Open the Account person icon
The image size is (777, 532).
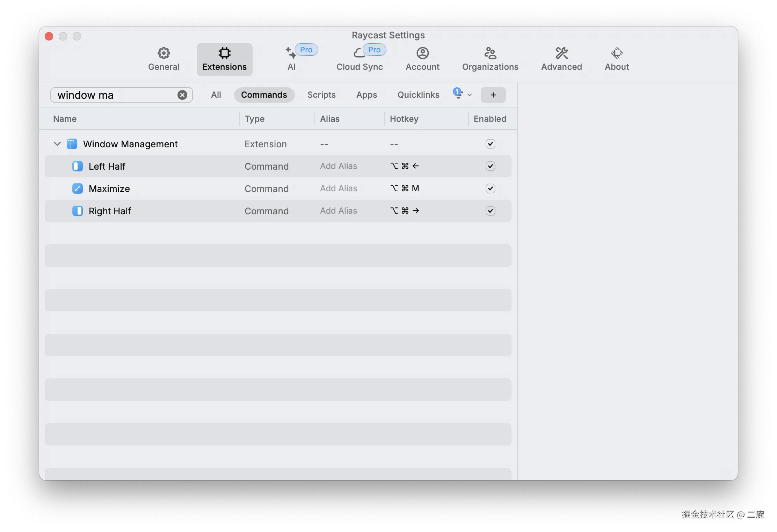[422, 53]
